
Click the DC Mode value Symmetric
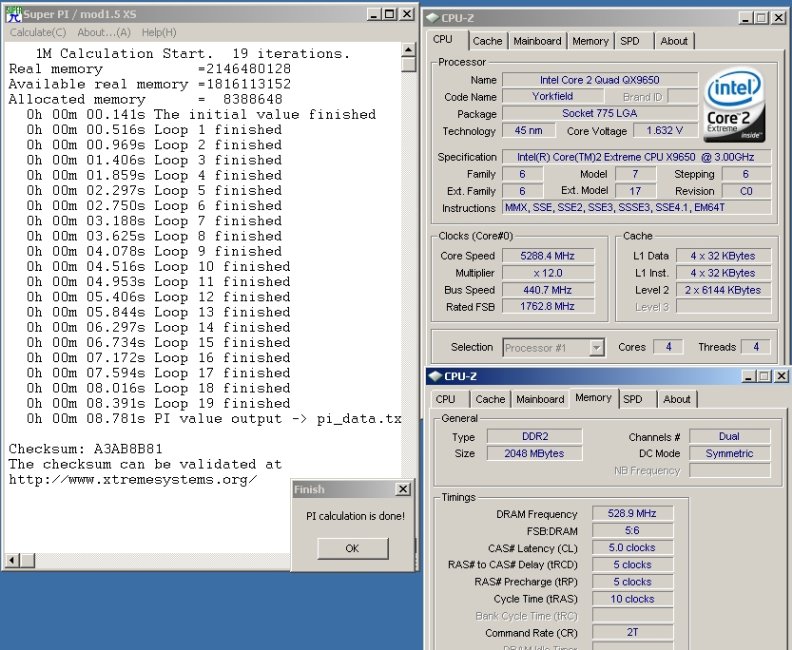(729, 454)
